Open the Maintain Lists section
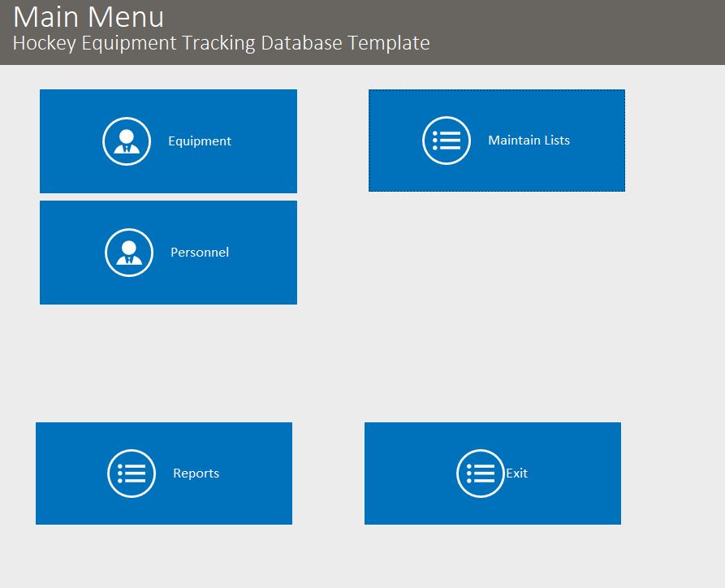This screenshot has height=588, width=725. click(x=497, y=141)
